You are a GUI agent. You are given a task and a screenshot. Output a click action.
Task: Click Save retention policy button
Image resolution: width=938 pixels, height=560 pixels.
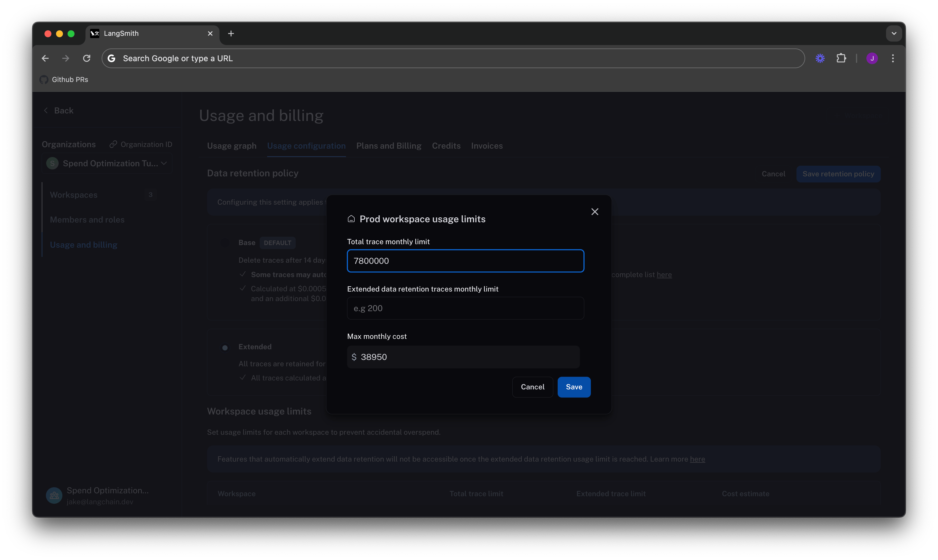[x=838, y=174]
